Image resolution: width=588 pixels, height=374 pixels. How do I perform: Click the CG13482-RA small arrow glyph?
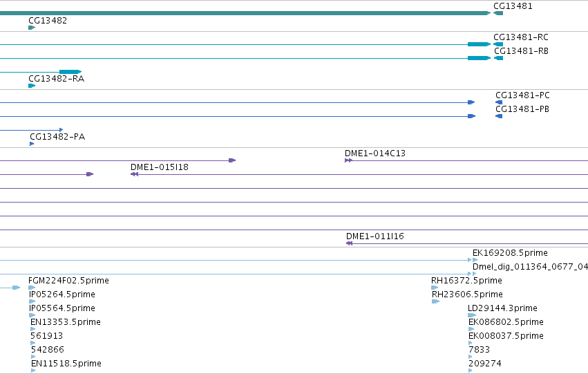32,86
